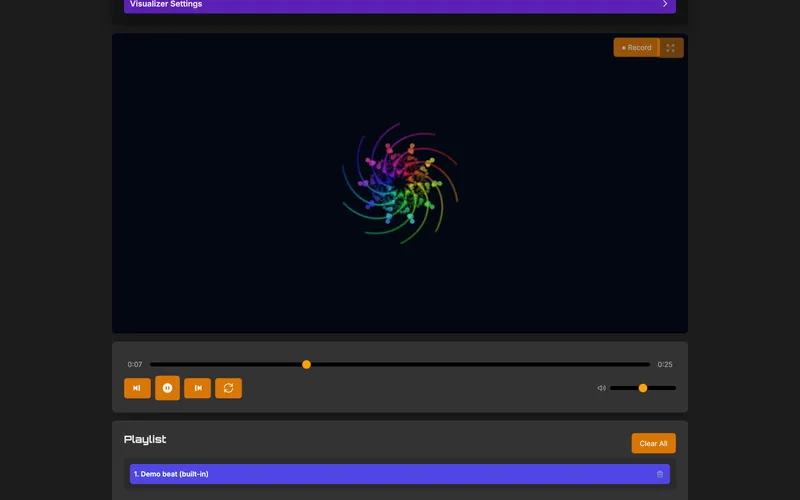Skip to the previous track
Viewport: 800px width, 500px height.
[137, 388]
